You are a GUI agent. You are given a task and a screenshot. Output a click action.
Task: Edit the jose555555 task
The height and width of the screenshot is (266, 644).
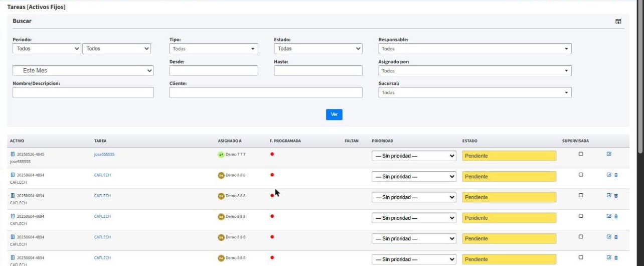point(609,154)
